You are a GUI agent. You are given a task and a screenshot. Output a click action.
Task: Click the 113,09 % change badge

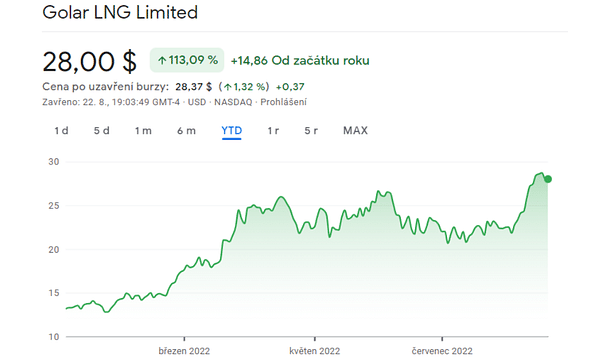pyautogui.click(x=187, y=60)
